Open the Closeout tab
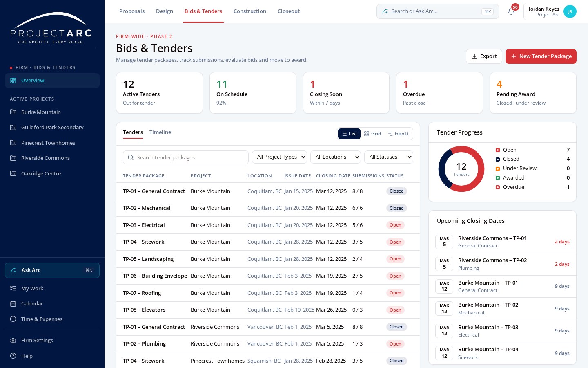The image size is (588, 368). (289, 11)
